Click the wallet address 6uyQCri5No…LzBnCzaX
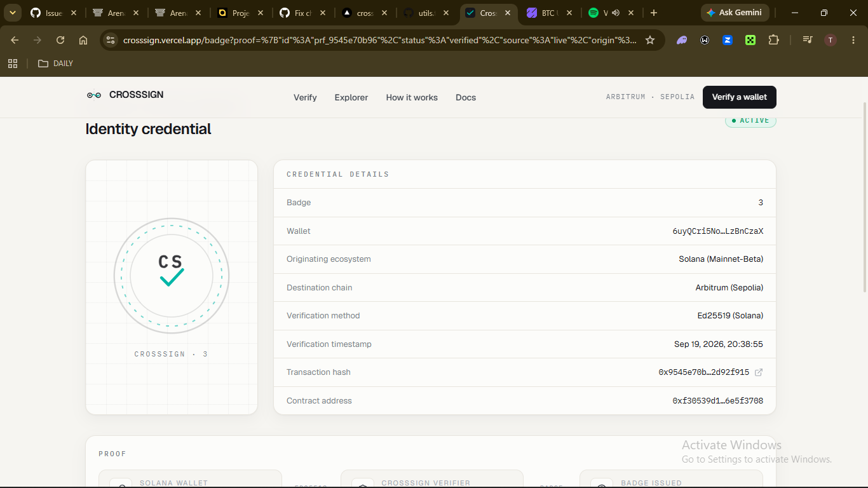This screenshot has height=488, width=868. click(x=718, y=231)
